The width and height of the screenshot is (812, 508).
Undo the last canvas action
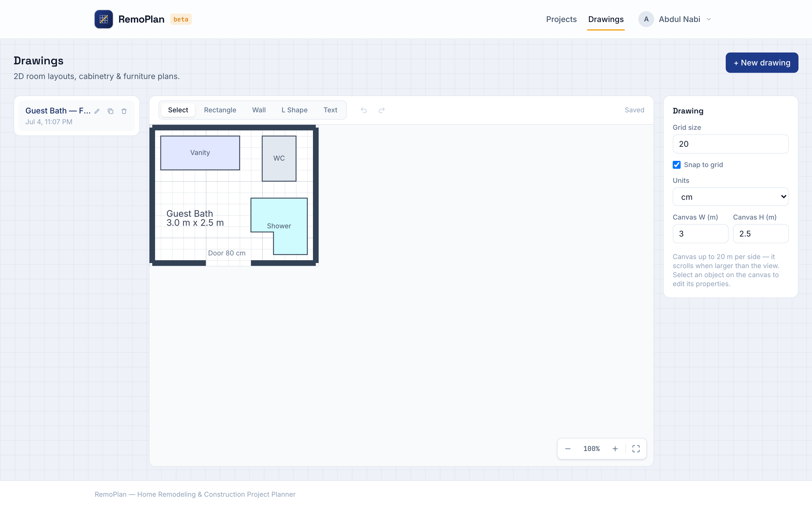tap(364, 110)
